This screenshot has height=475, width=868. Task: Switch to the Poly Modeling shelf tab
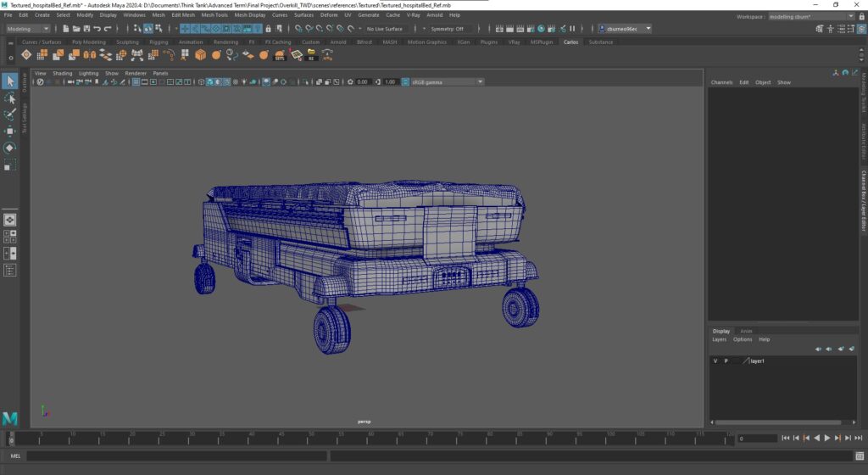click(89, 42)
